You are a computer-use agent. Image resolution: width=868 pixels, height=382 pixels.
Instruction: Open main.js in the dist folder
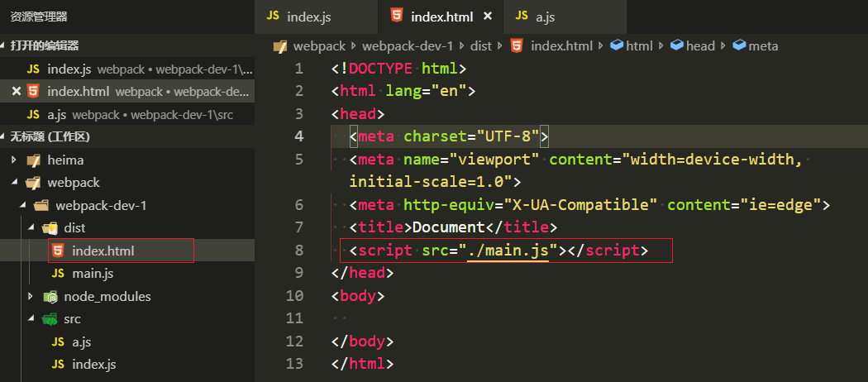pyautogui.click(x=93, y=273)
